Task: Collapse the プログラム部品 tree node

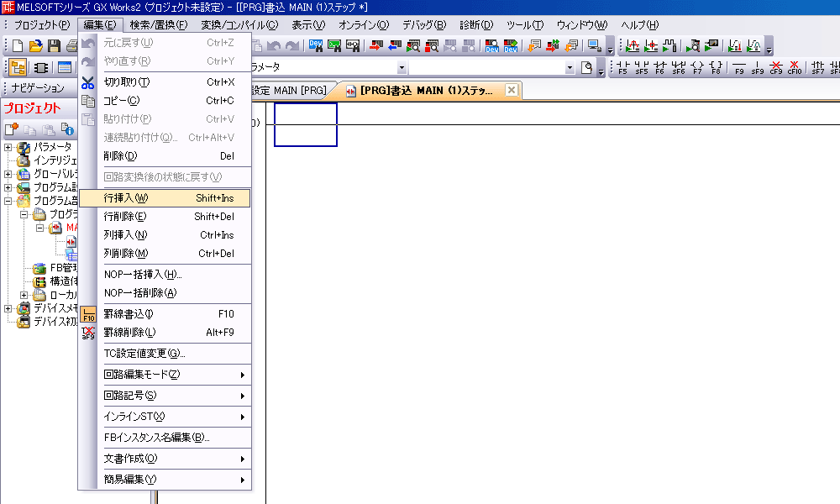Action: click(x=8, y=201)
